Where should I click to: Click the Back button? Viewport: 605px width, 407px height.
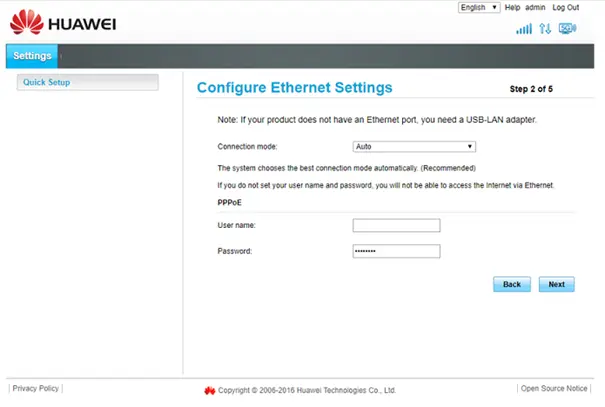tap(512, 284)
